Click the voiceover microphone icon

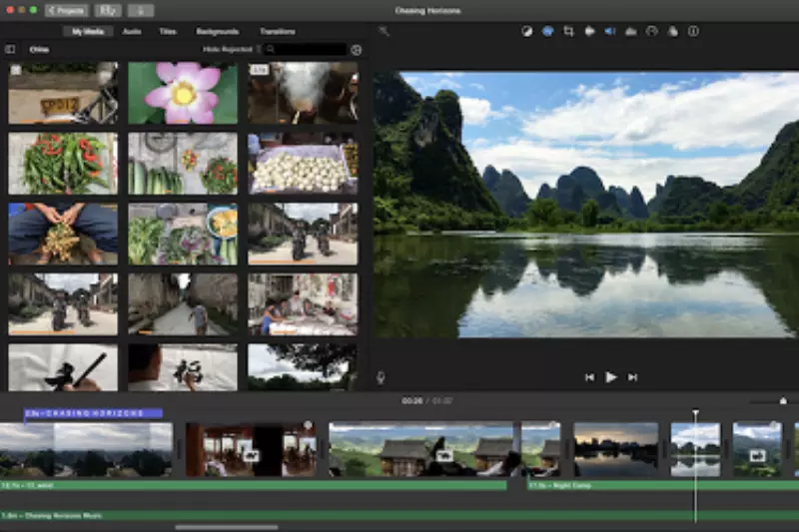click(381, 377)
